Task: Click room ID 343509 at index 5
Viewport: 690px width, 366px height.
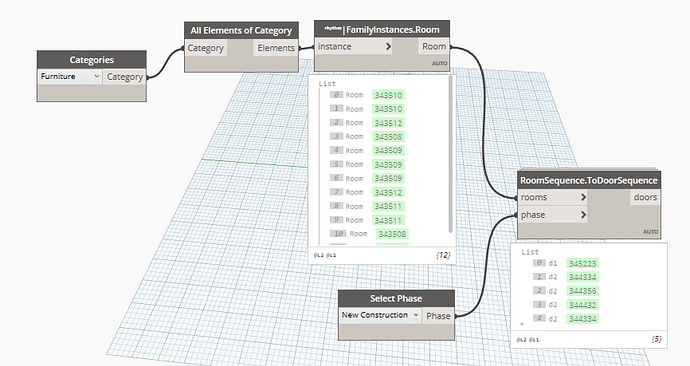Action: 388,165
